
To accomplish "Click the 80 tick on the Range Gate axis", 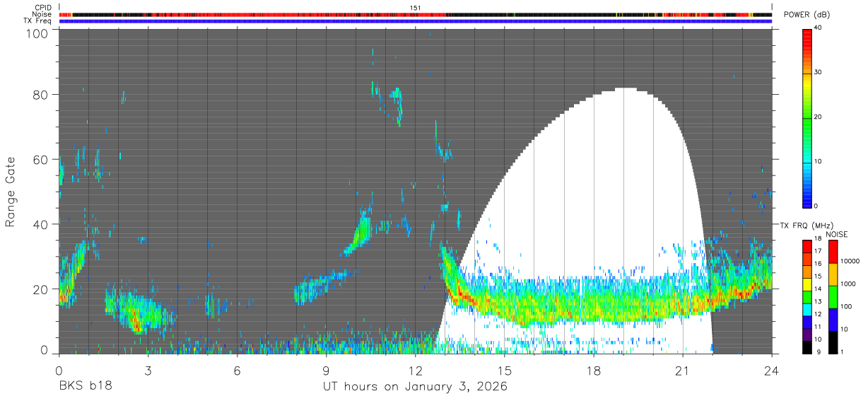I will pos(42,95).
